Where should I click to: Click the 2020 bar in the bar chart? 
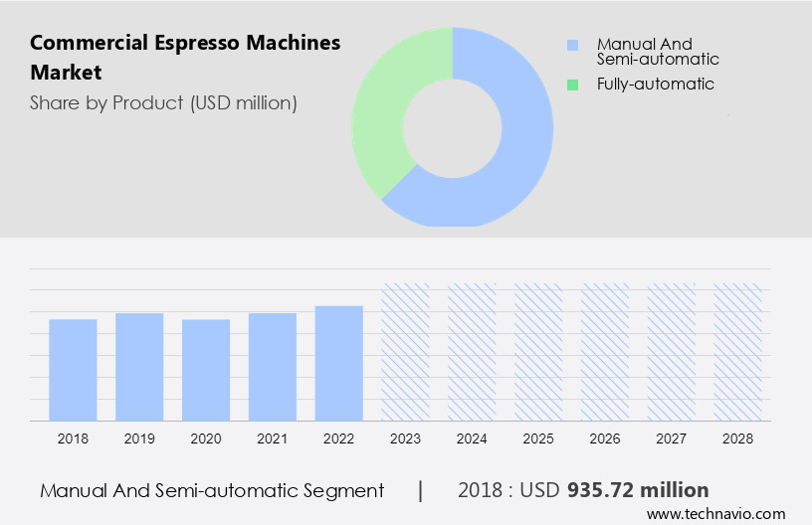[206, 370]
